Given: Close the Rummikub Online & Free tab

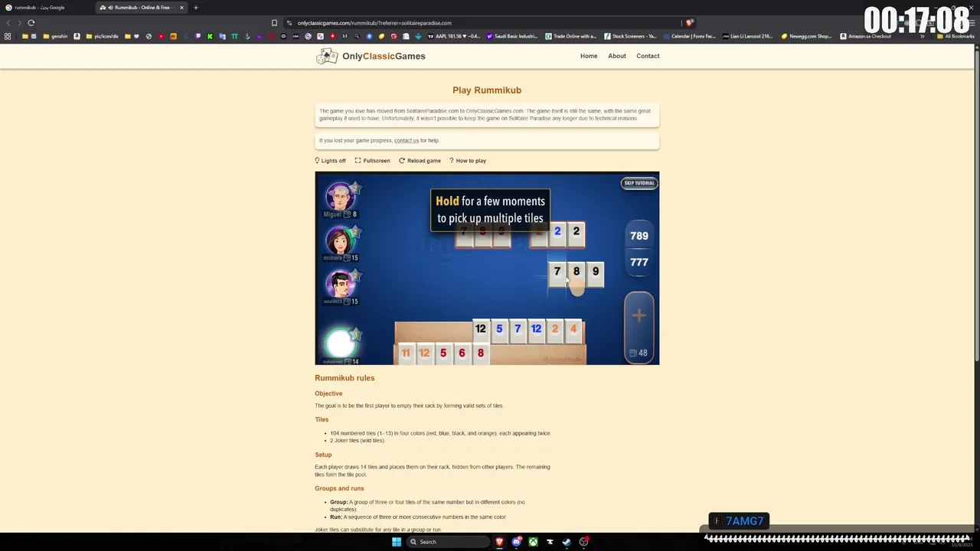Looking at the screenshot, I should click(181, 8).
